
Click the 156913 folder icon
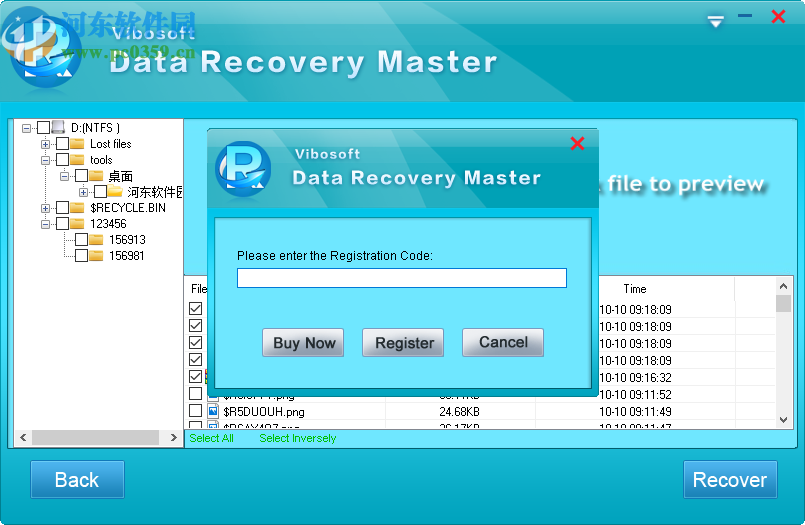pos(96,239)
